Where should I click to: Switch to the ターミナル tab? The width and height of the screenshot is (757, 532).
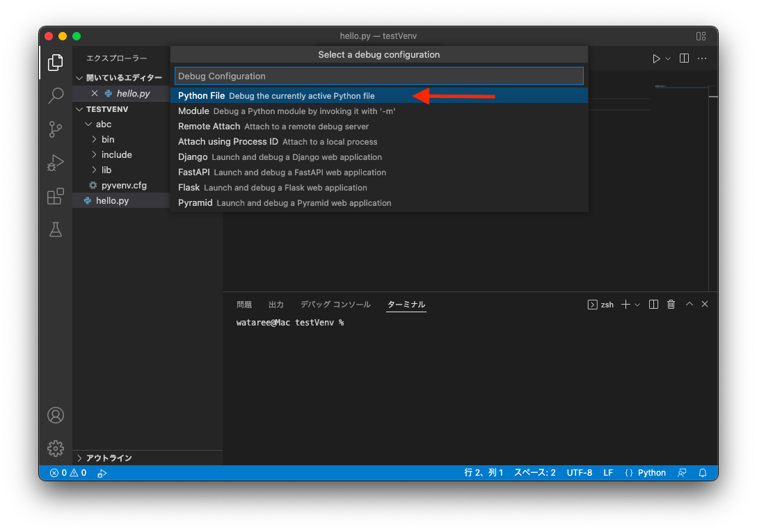pyautogui.click(x=406, y=305)
